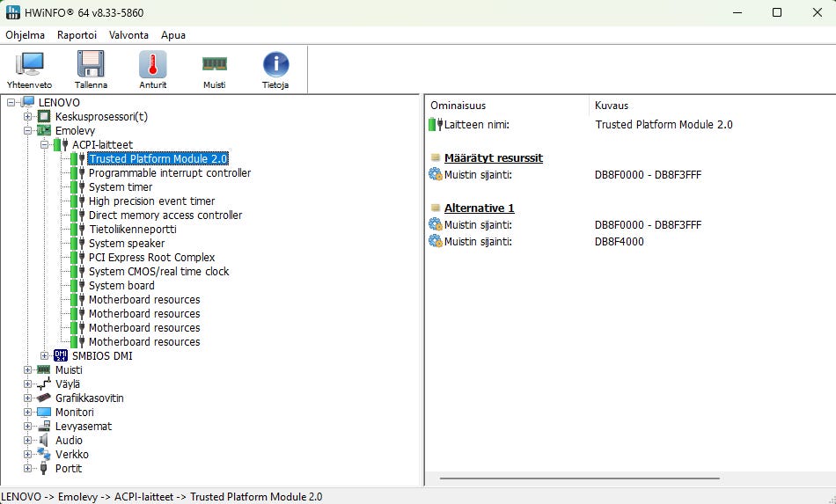Collapse the ACPI-laitteet branch

click(x=45, y=145)
